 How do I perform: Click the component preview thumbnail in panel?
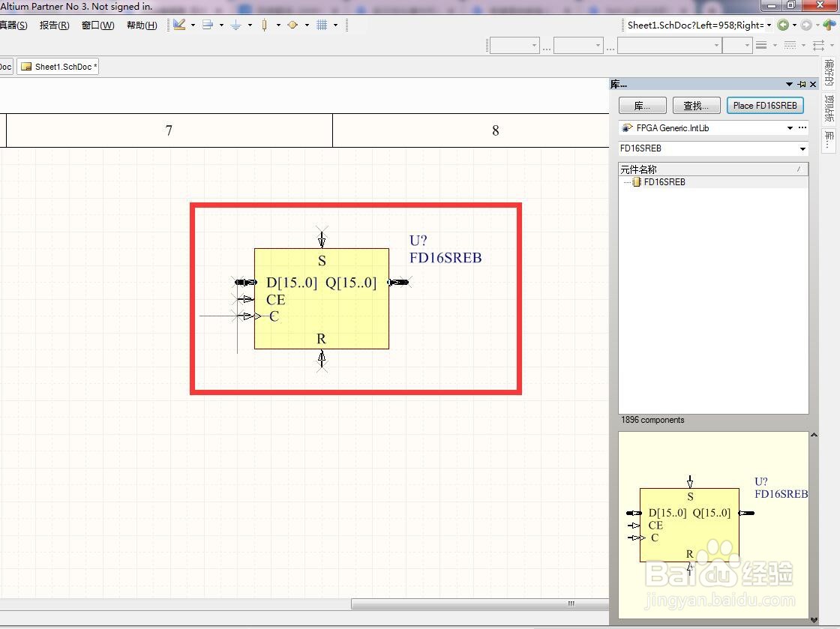pos(713,525)
